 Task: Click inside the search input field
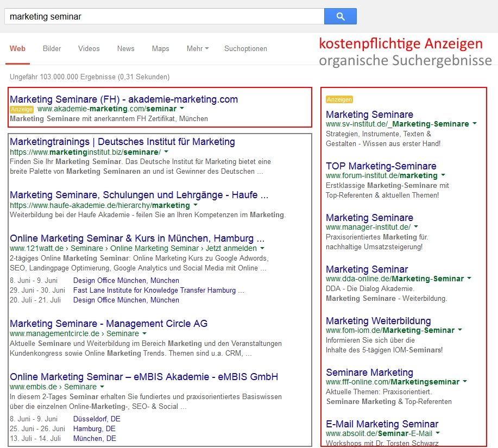click(x=163, y=16)
